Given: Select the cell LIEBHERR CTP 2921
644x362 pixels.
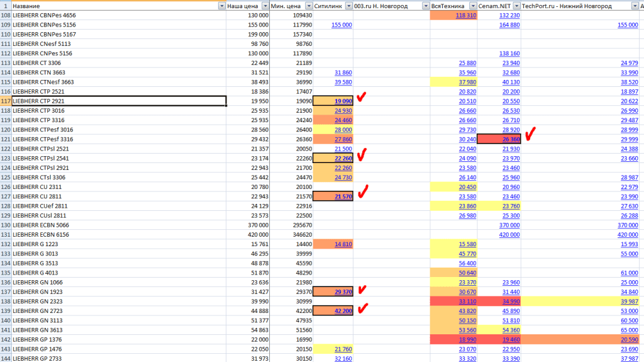Looking at the screenshot, I should tap(119, 101).
